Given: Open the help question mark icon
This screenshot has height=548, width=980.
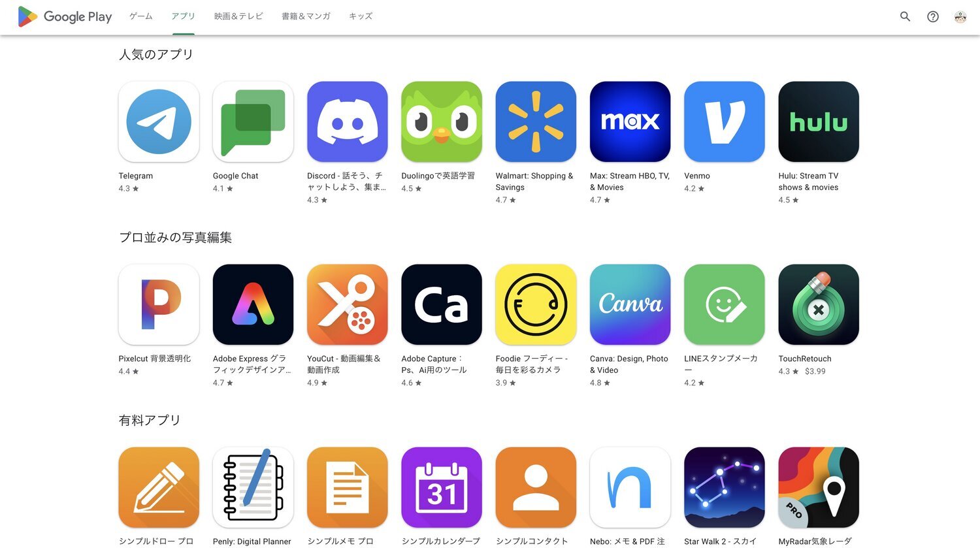Looking at the screenshot, I should click(x=933, y=16).
